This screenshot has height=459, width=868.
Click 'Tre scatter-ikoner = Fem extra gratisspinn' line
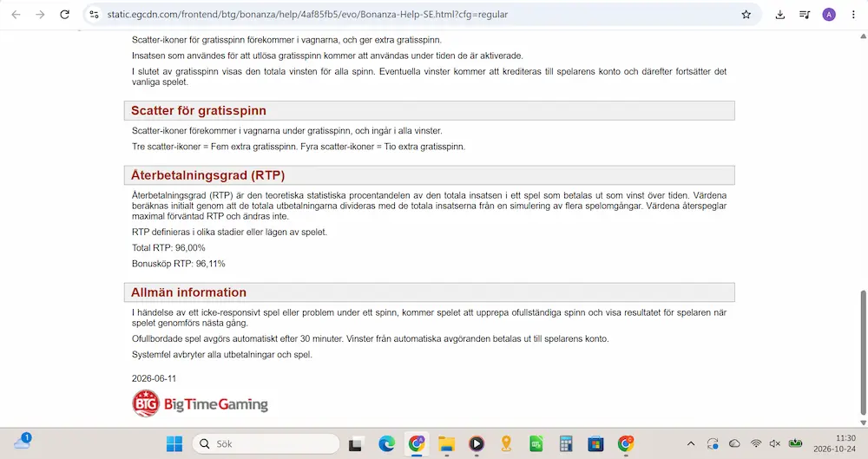pyautogui.click(x=299, y=147)
